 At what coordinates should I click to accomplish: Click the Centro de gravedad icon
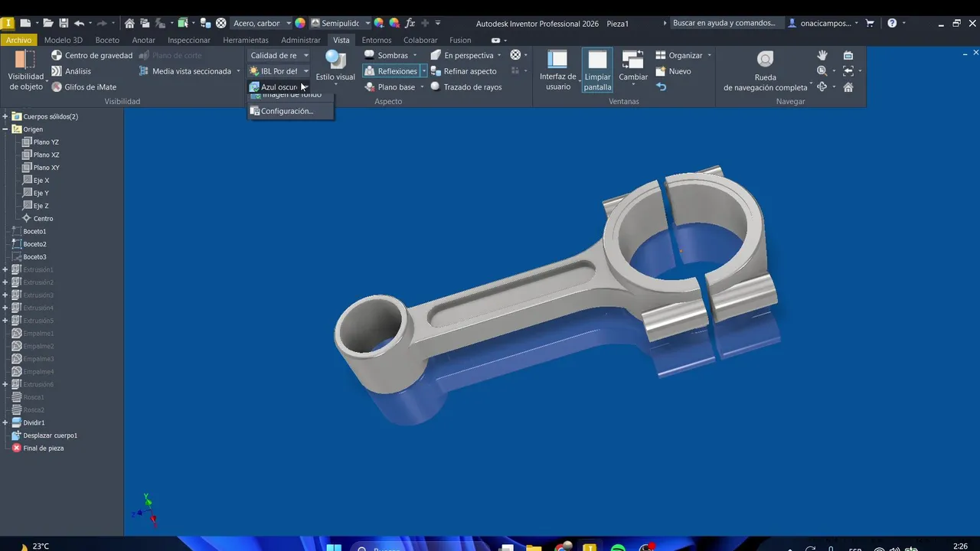[x=57, y=55]
